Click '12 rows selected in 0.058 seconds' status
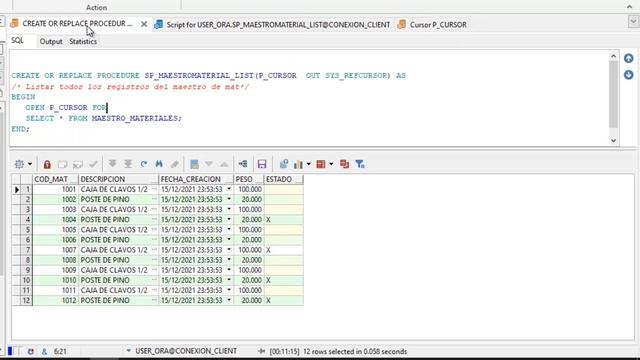This screenshot has width=640, height=360. 355,351
